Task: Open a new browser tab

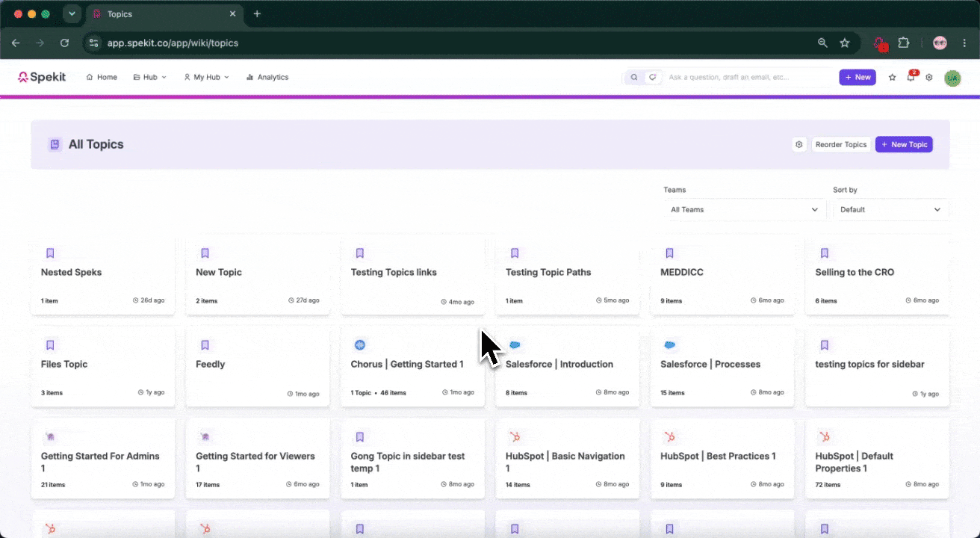Action: (x=257, y=14)
